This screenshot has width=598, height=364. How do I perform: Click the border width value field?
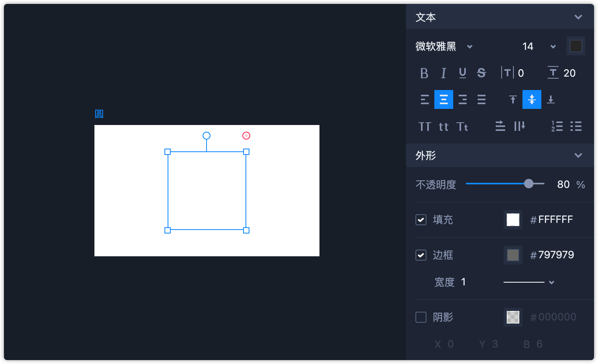[463, 282]
